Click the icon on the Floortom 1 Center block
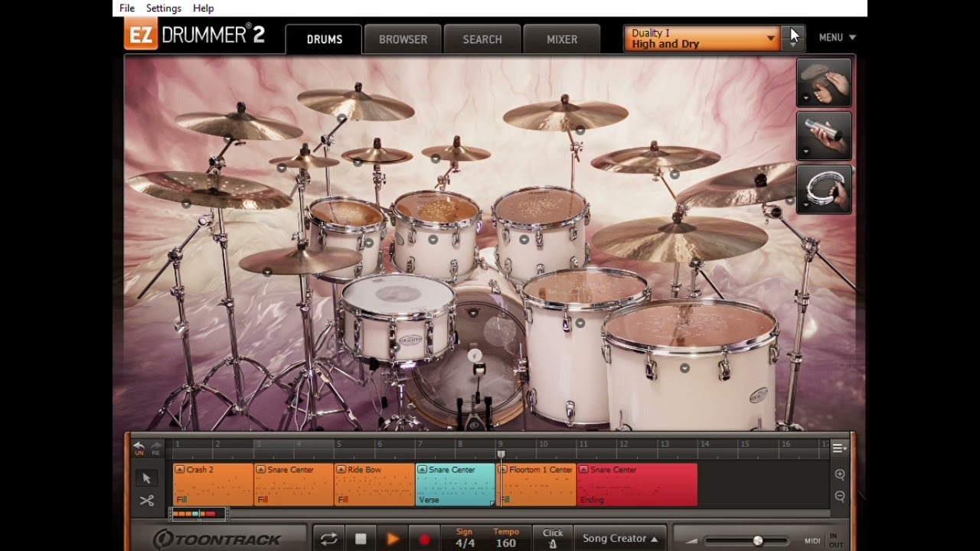 pyautogui.click(x=503, y=470)
